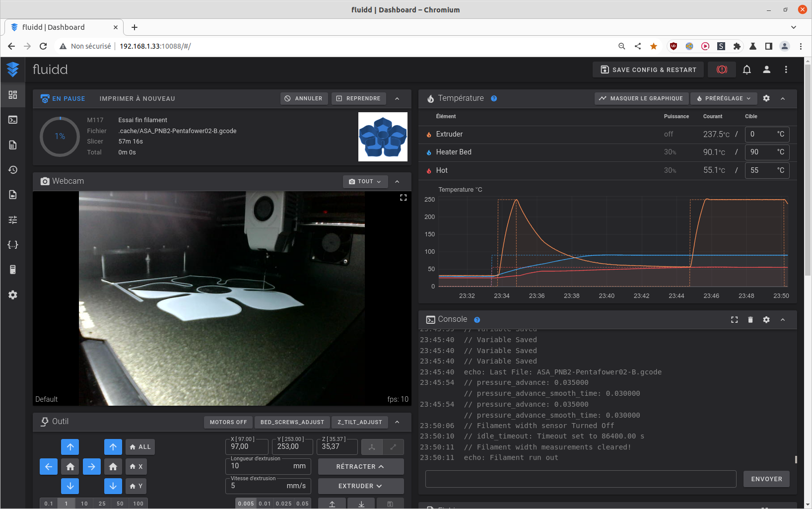Open the Préréglage presets dropdown
The height and width of the screenshot is (509, 812).
point(724,98)
